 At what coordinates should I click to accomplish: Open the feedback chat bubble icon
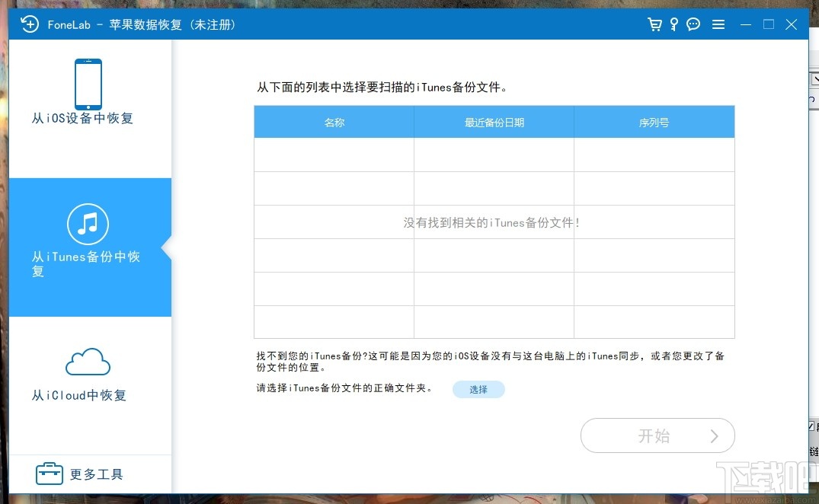pos(693,24)
